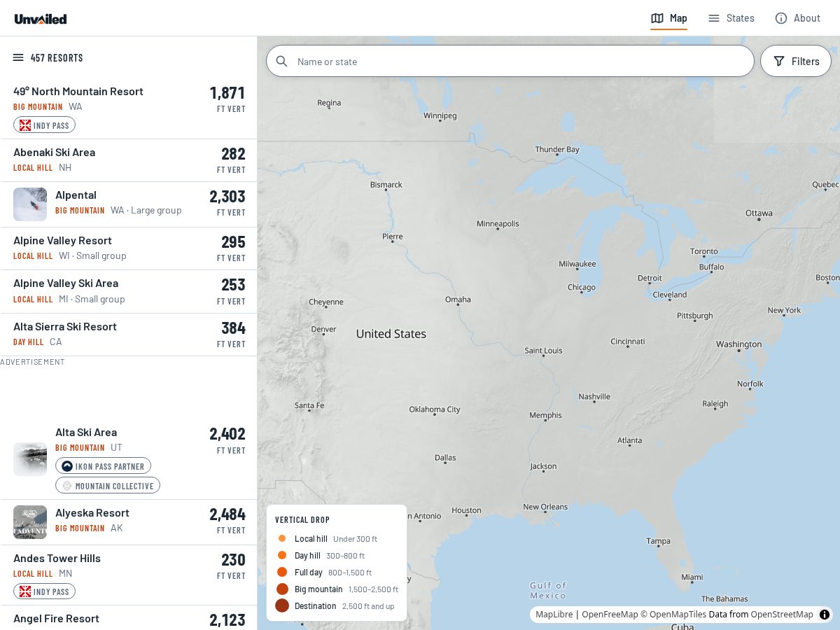Open the About page
Screen dimensions: 840x630
(x=797, y=18)
